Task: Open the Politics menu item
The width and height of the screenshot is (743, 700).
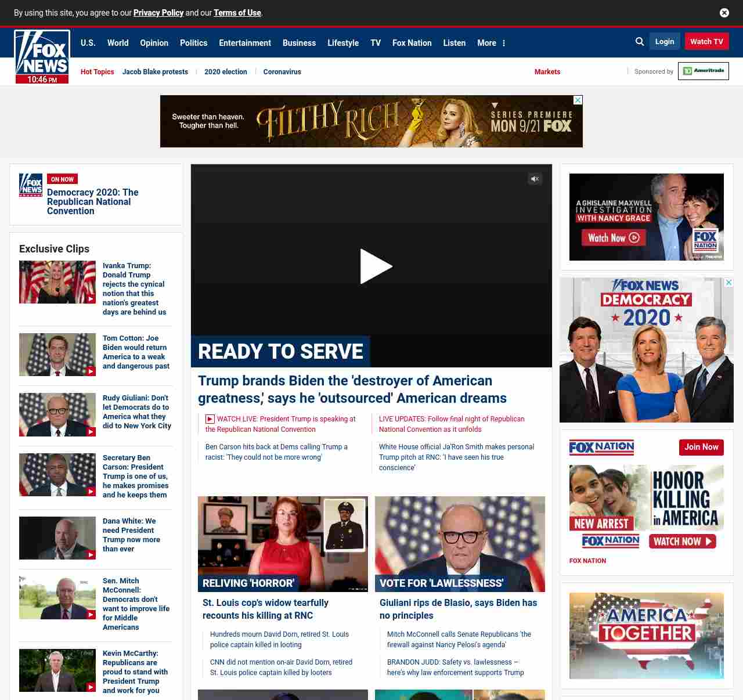Action: pos(193,43)
